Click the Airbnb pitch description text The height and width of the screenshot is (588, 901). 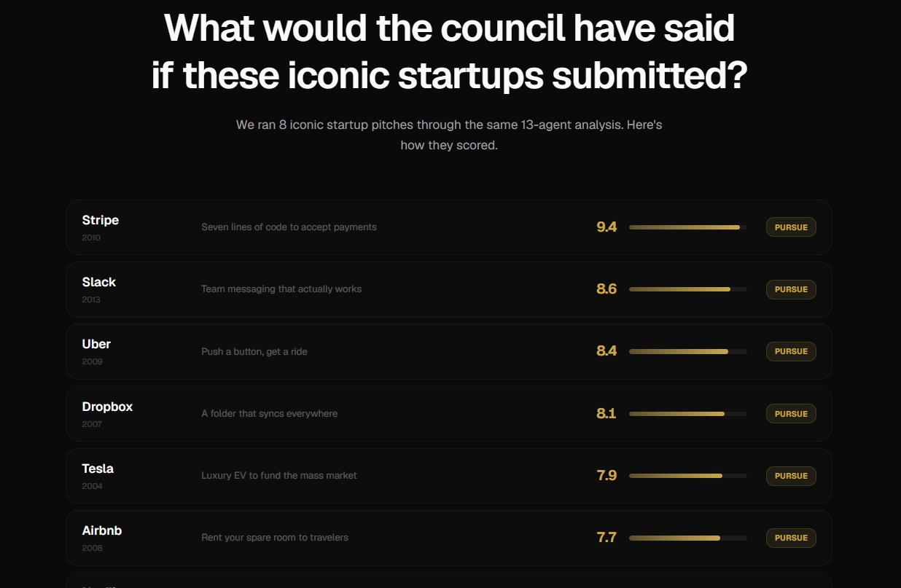[275, 538]
